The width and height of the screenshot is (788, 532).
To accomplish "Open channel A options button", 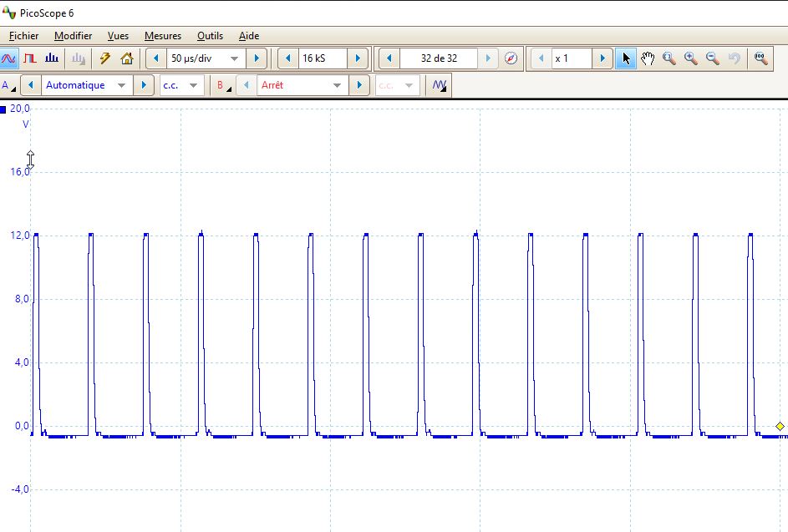I will click(x=8, y=85).
